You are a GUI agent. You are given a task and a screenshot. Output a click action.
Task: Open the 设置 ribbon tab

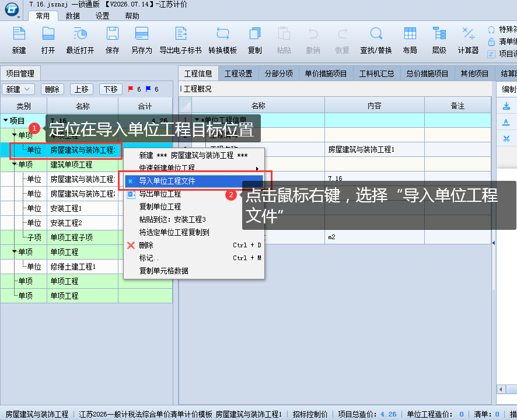click(102, 16)
